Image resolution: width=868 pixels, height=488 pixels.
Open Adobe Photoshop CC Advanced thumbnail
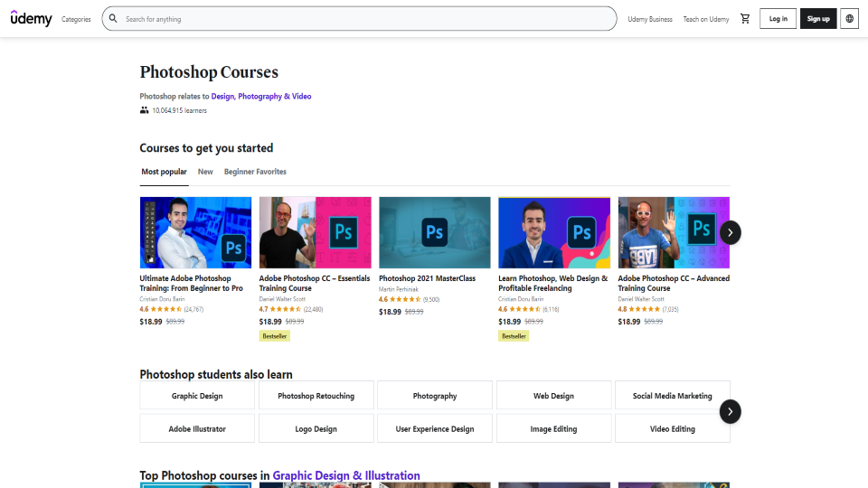pos(674,232)
